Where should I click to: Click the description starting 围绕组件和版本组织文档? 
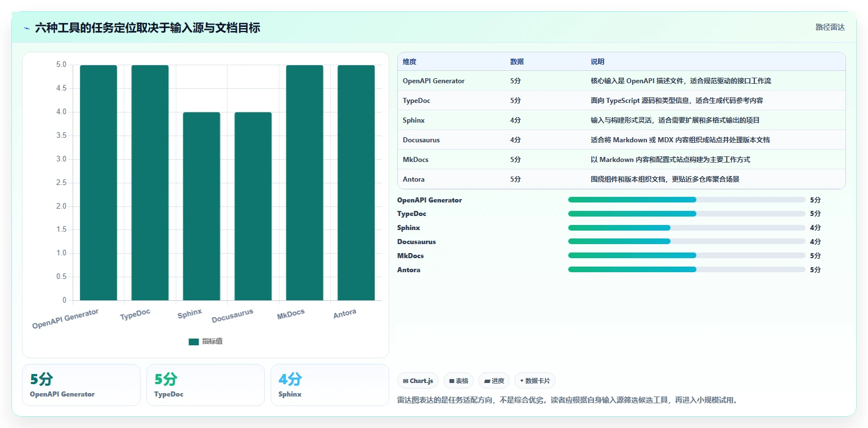(x=665, y=179)
